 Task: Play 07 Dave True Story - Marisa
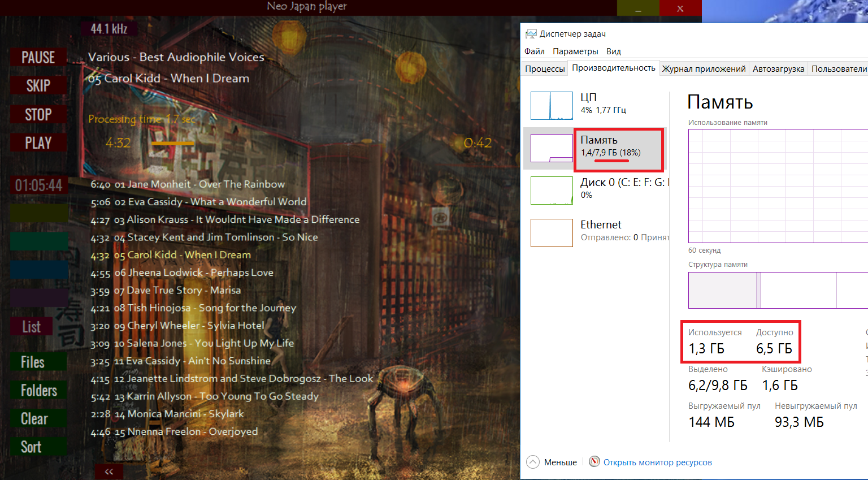click(166, 290)
